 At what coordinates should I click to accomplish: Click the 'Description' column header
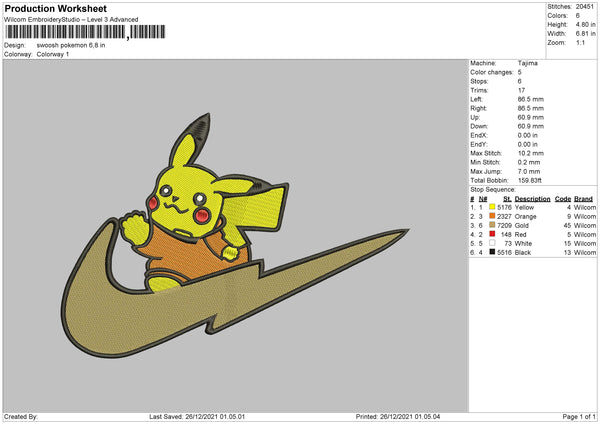(x=532, y=199)
